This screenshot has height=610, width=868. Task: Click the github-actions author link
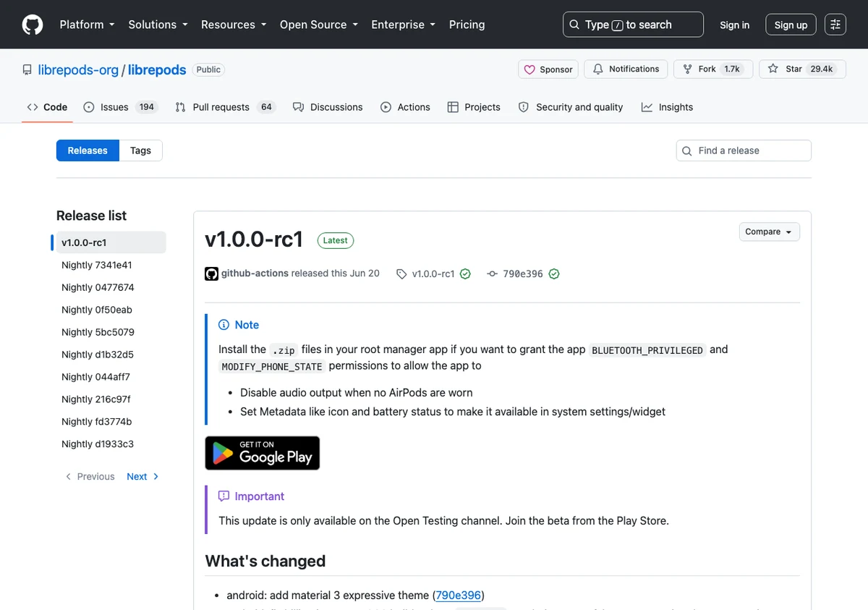point(255,274)
